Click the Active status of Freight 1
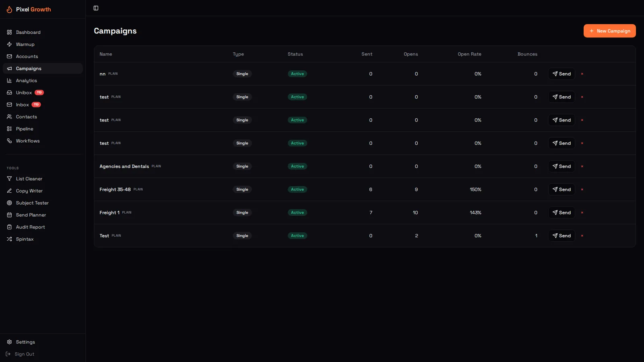644x362 pixels. [297, 212]
